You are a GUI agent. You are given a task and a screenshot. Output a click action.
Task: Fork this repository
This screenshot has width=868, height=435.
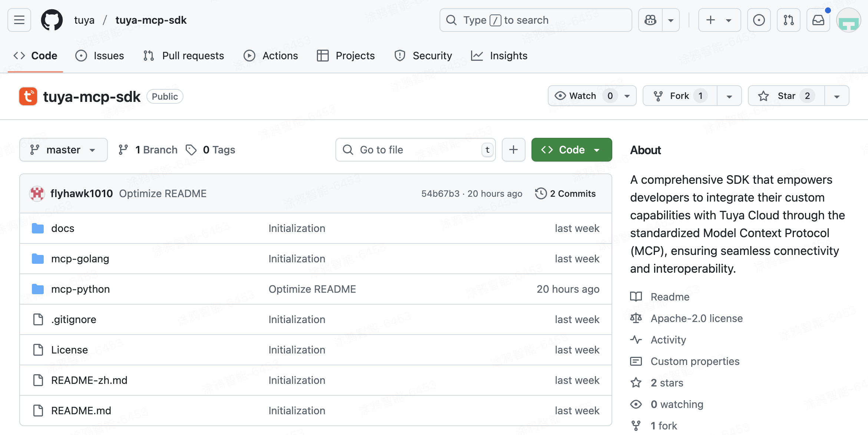click(x=680, y=96)
